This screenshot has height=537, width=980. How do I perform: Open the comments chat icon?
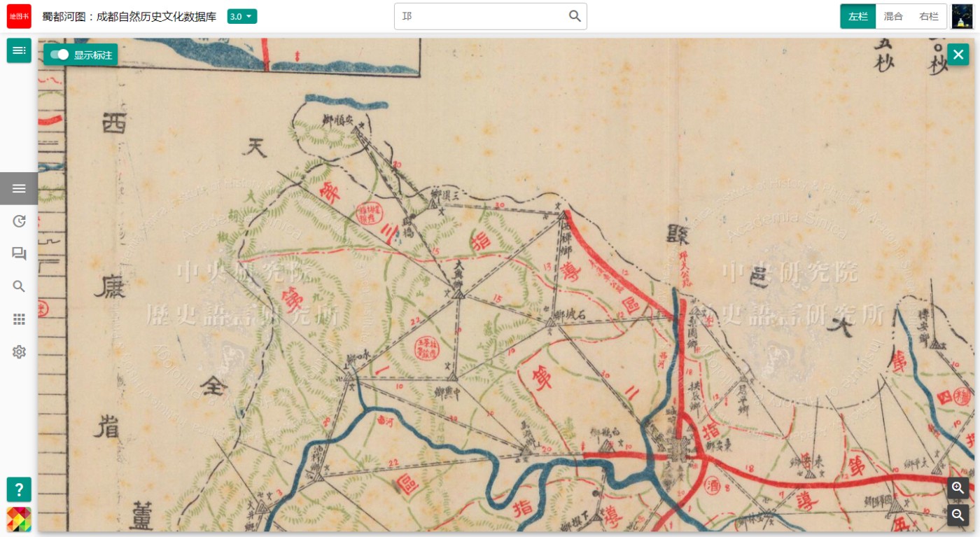pos(19,253)
